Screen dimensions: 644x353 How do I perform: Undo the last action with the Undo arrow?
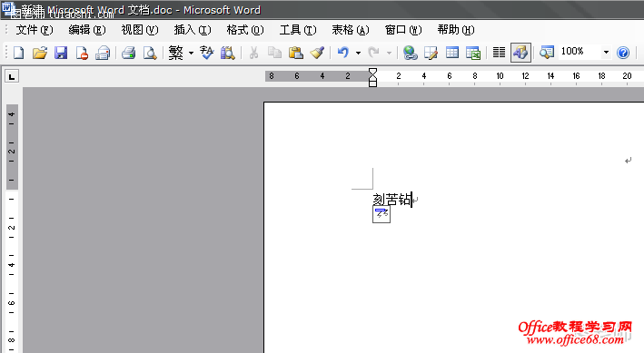tap(343, 53)
